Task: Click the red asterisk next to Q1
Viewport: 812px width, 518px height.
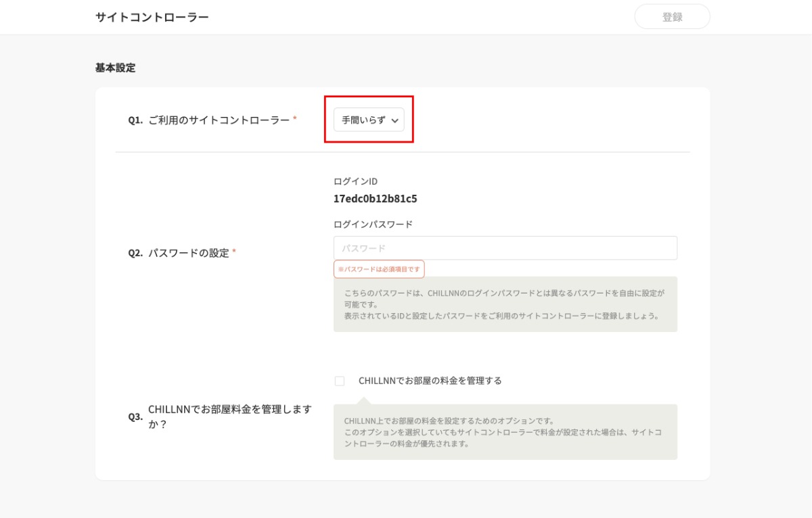Action: click(295, 119)
